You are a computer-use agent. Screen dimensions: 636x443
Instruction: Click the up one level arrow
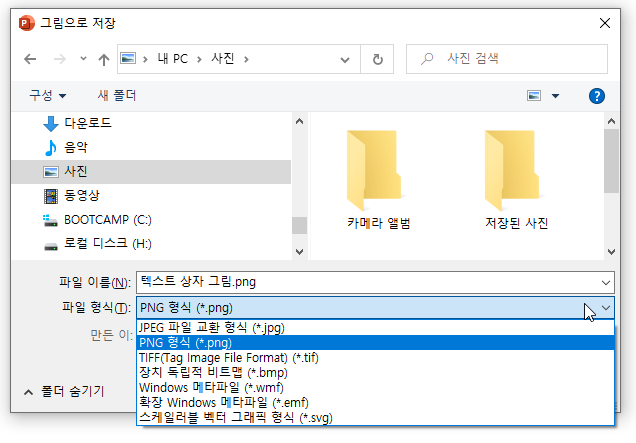click(103, 60)
